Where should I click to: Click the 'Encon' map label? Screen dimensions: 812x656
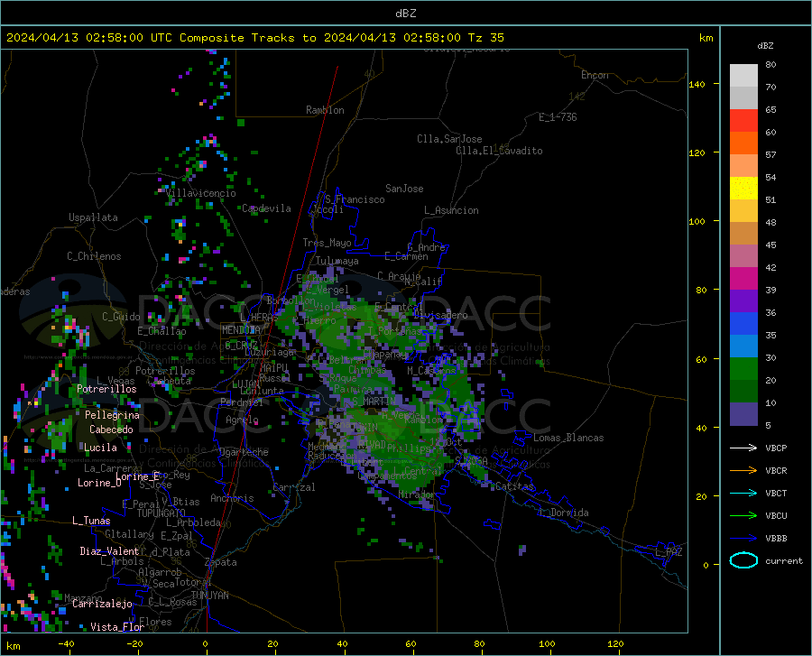tap(595, 75)
